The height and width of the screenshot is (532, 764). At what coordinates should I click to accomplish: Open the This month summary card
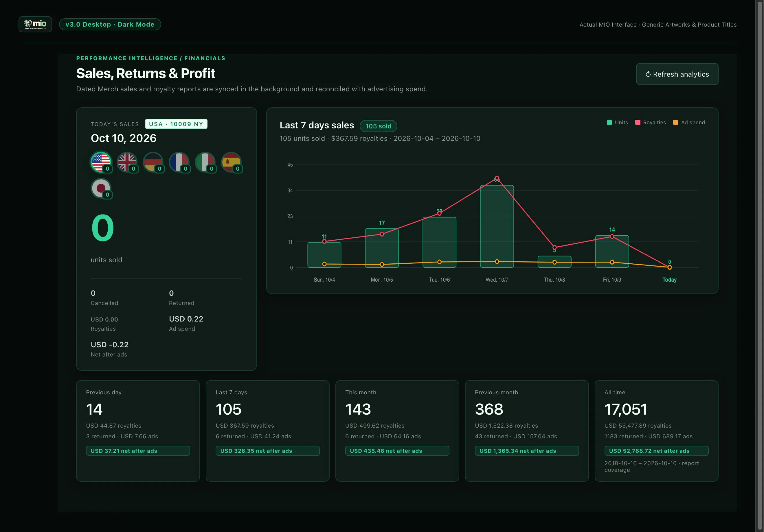(397, 431)
